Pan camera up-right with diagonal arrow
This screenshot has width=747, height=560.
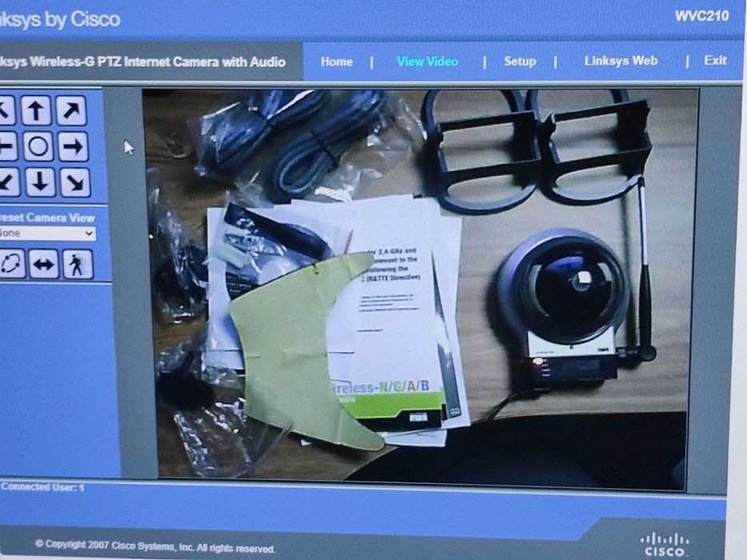click(71, 110)
